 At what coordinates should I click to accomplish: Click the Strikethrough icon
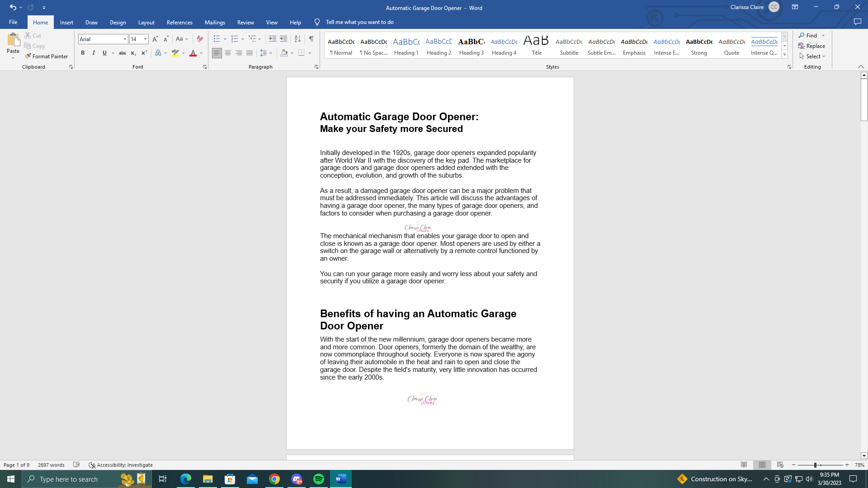tap(122, 53)
